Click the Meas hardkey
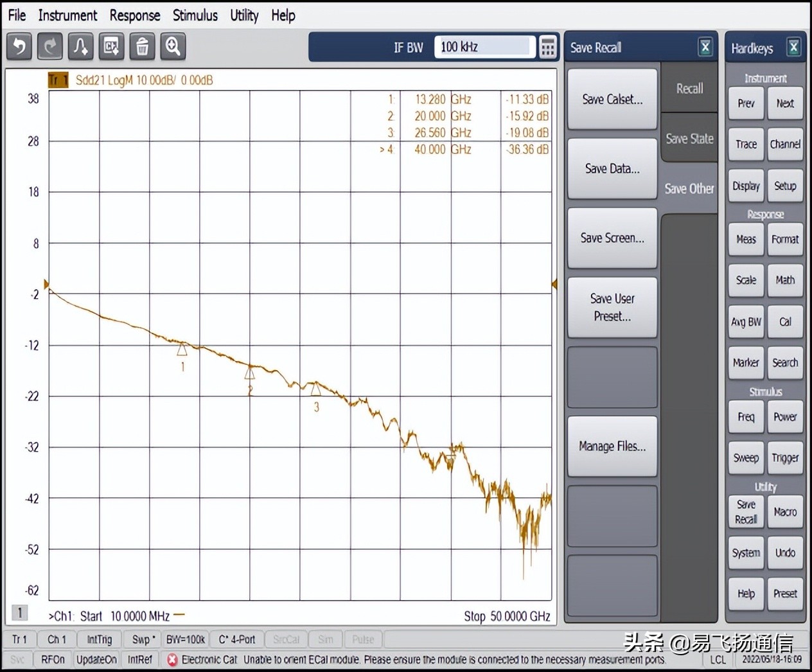 pyautogui.click(x=746, y=239)
